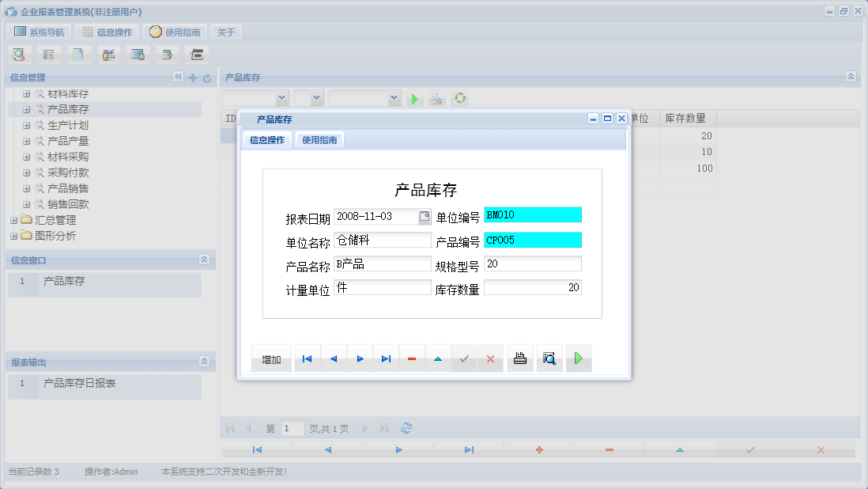Click the 产品编号 cyan field
868x489 pixels.
coord(533,240)
